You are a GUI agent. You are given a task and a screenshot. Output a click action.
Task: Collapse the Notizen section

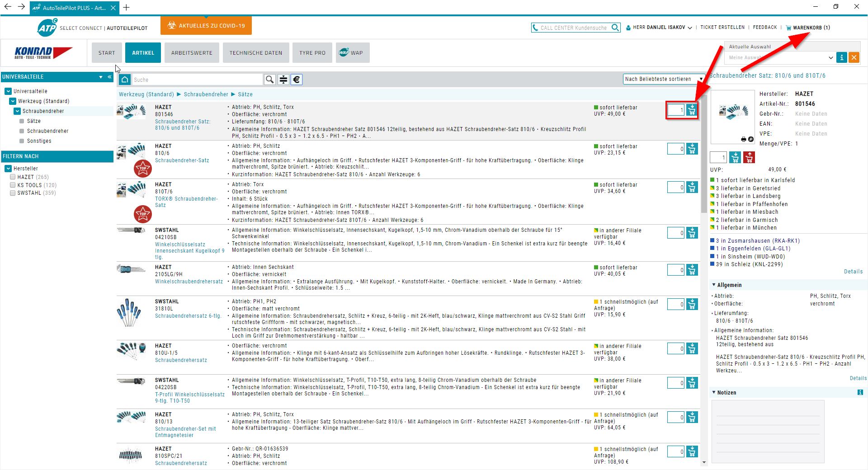click(714, 393)
